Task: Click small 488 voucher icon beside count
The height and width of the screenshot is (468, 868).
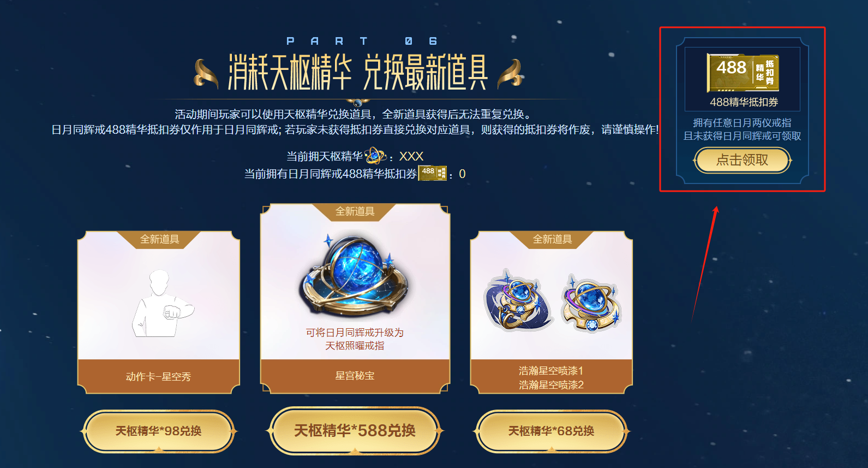Action: click(433, 173)
